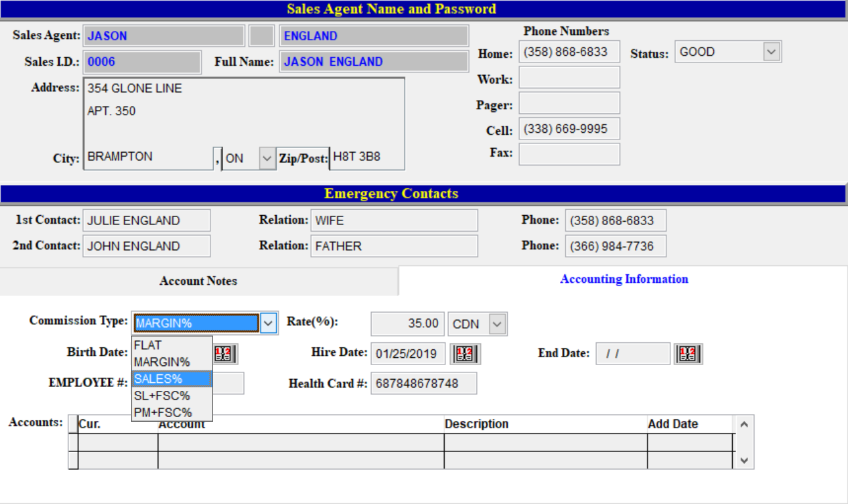Click the empty middle initial field

262,36
